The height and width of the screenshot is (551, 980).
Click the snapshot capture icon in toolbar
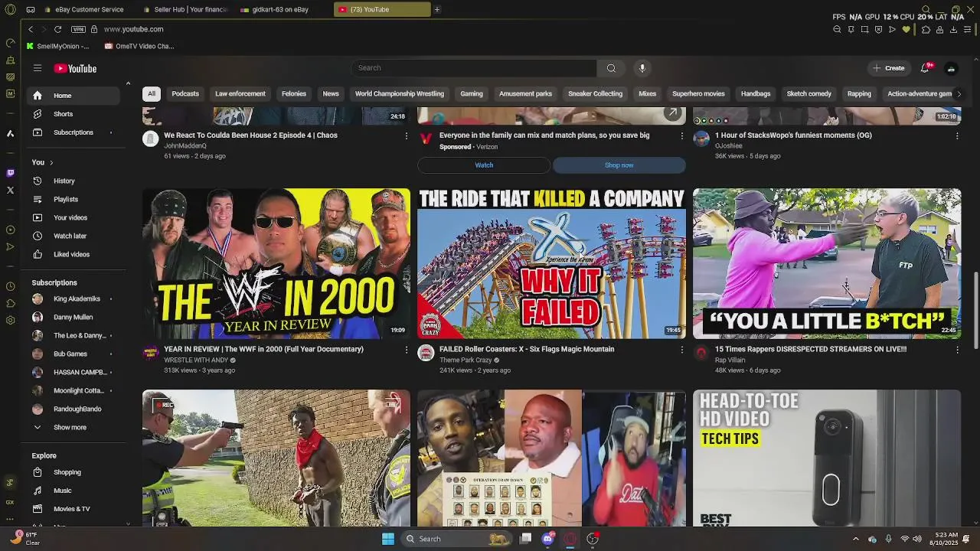(x=864, y=29)
